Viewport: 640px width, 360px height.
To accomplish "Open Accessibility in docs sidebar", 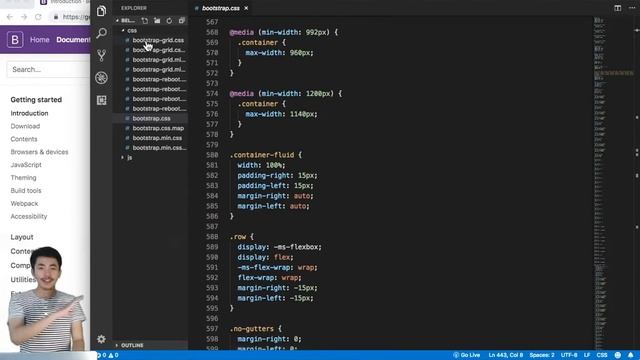I will 29,216.
